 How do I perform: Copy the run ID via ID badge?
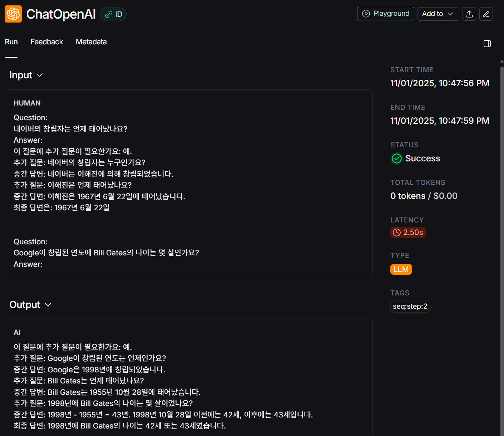[x=113, y=14]
